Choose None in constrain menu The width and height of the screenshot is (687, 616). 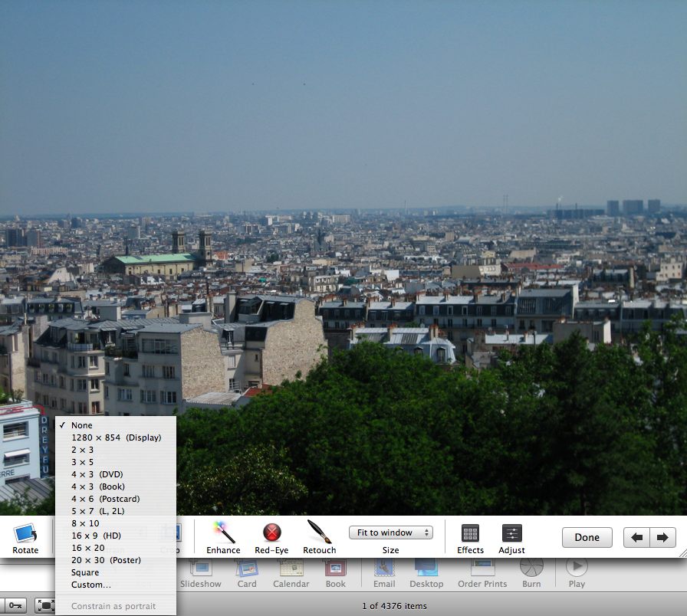(116, 425)
